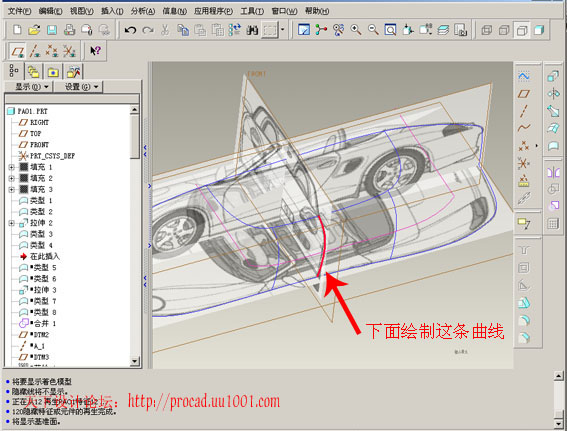Image resolution: width=567 pixels, height=431 pixels.
Task: Switch to the Favorites tab
Action: (53, 72)
